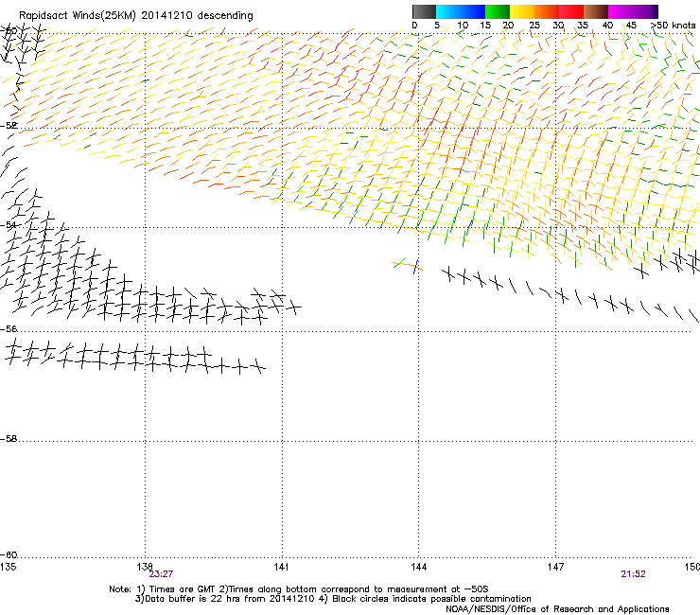700x615 pixels.
Task: Click the -56 latitude axis label
Action: pyautogui.click(x=9, y=328)
